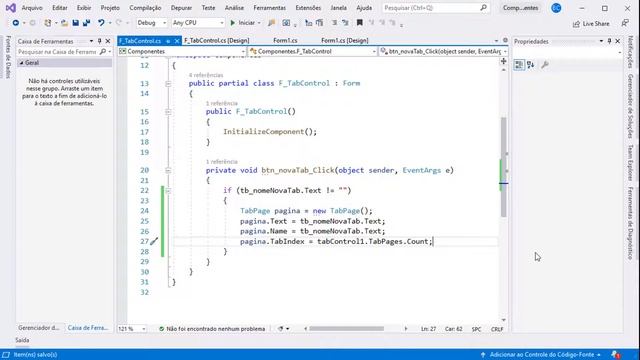Screen dimensions: 640x360
Task: Open Saída output window tab
Action: pyautogui.click(x=22, y=340)
